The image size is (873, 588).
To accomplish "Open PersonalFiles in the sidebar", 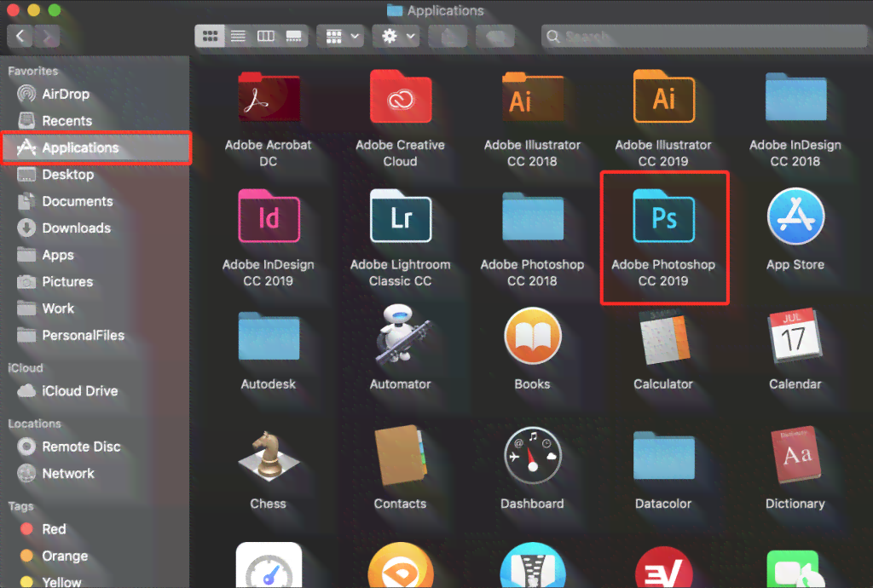I will (95, 336).
